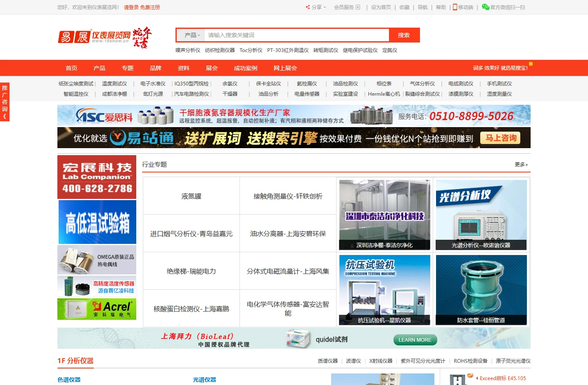Click 手机测试仪 keyword link
This screenshot has height=385, width=588.
[499, 83]
